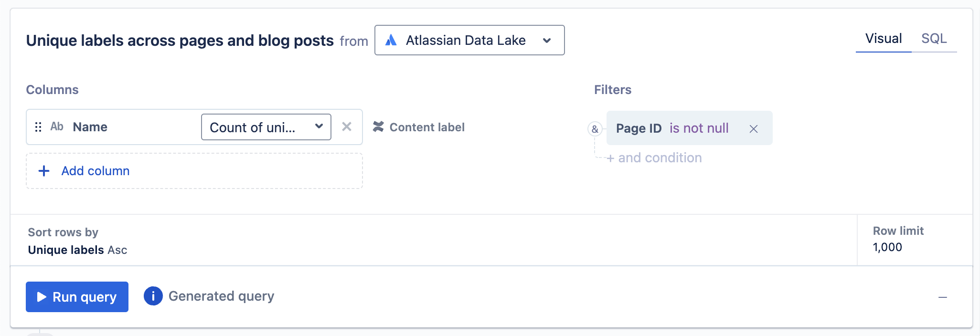Click the ampersand filter operator icon
980x336 pixels.
pos(595,129)
